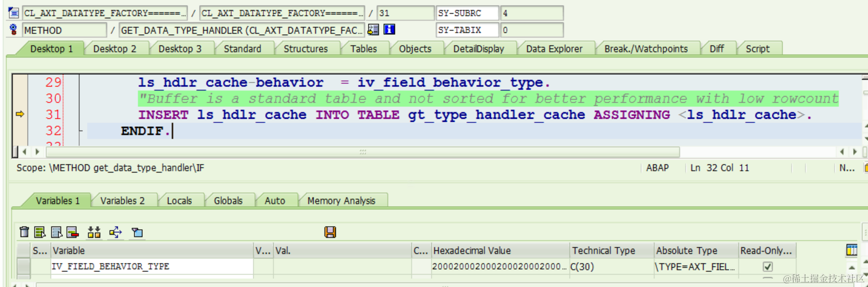
Task: Open the Tables tab
Action: pos(363,49)
